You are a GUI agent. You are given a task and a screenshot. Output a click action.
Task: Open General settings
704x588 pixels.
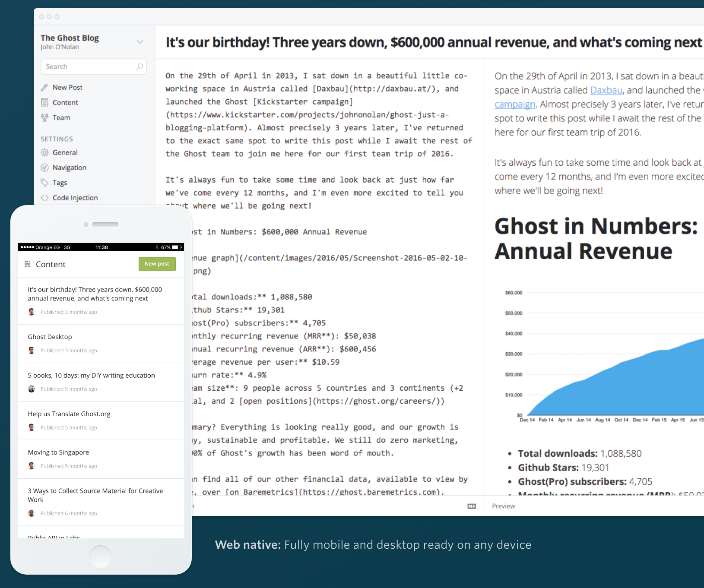(65, 152)
